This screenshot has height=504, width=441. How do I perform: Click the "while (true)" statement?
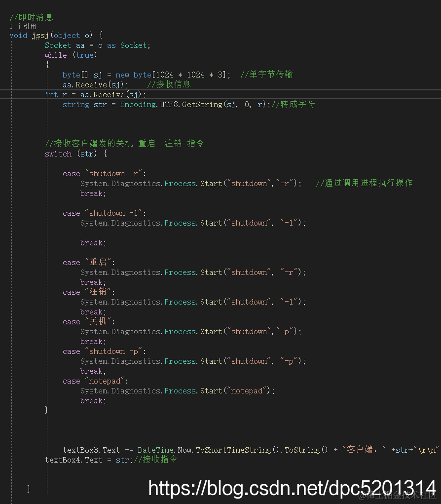(x=71, y=55)
